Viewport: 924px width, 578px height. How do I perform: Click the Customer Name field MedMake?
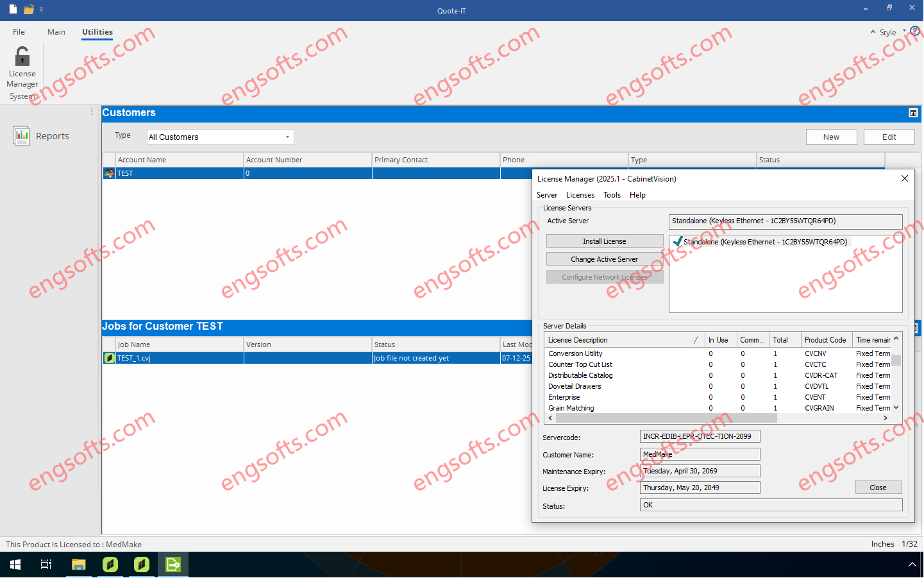[700, 454]
